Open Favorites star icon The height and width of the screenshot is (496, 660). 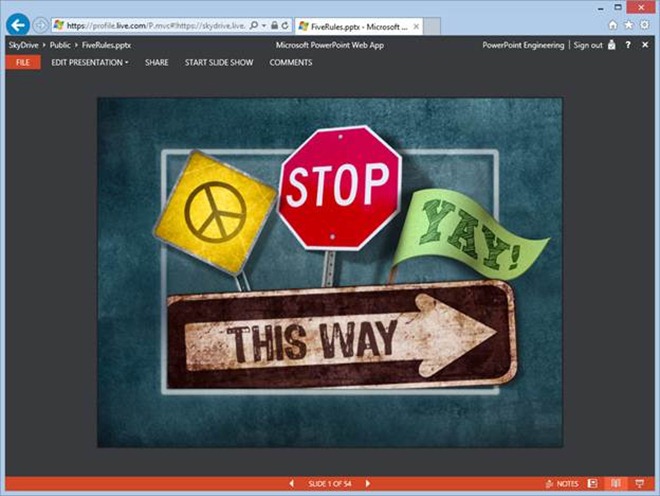(628, 25)
